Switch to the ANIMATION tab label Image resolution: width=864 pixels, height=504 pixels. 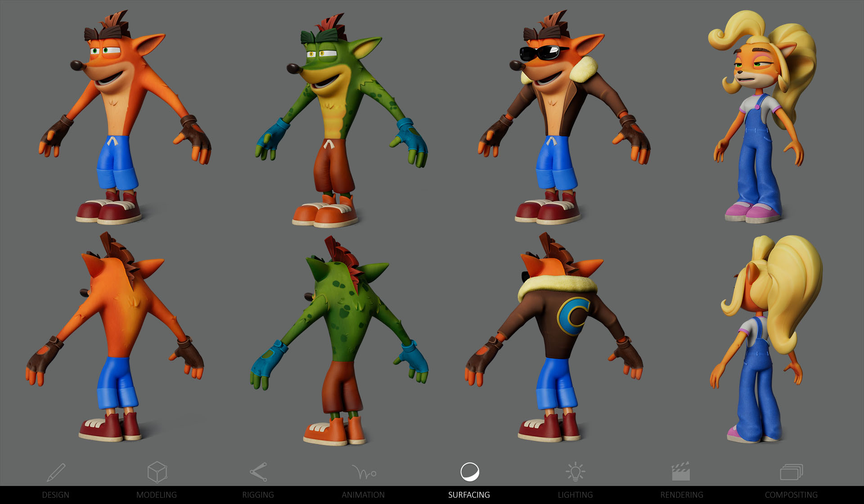click(x=363, y=495)
